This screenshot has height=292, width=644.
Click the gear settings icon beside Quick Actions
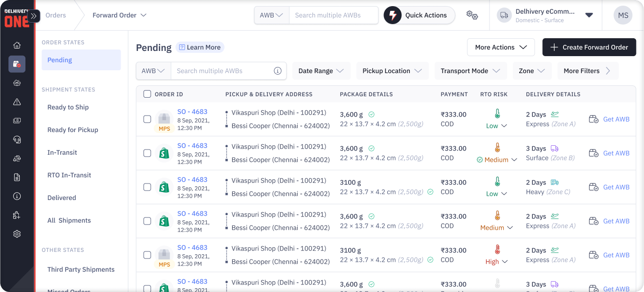click(472, 15)
